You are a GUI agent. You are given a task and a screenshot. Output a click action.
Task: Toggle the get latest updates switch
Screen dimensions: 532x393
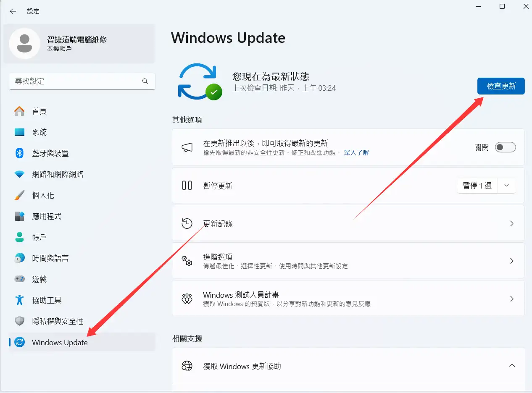(505, 147)
